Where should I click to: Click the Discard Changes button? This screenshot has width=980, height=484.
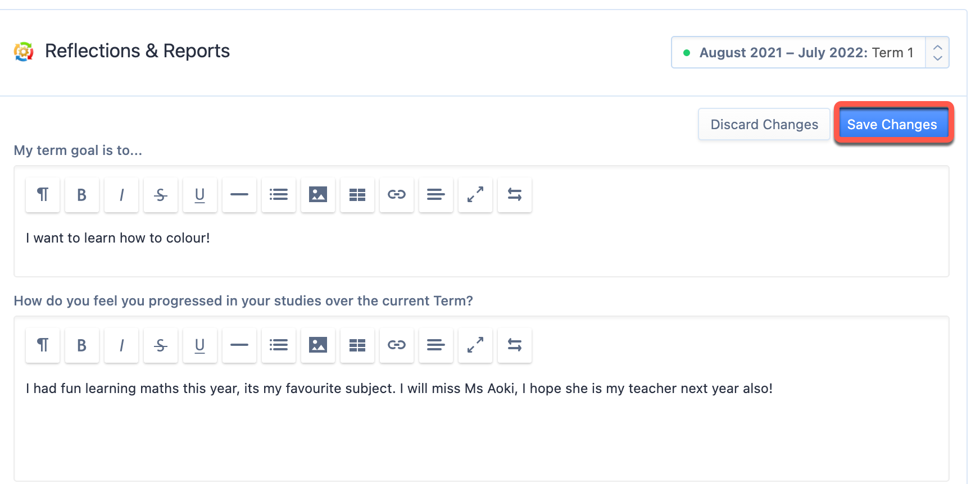[x=764, y=124]
